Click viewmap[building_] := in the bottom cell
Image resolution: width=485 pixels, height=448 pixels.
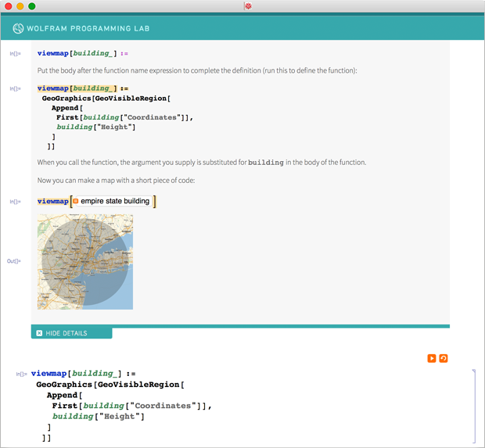(83, 374)
